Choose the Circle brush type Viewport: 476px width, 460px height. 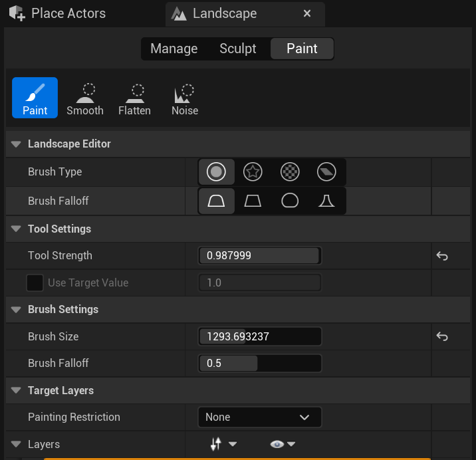click(x=216, y=172)
